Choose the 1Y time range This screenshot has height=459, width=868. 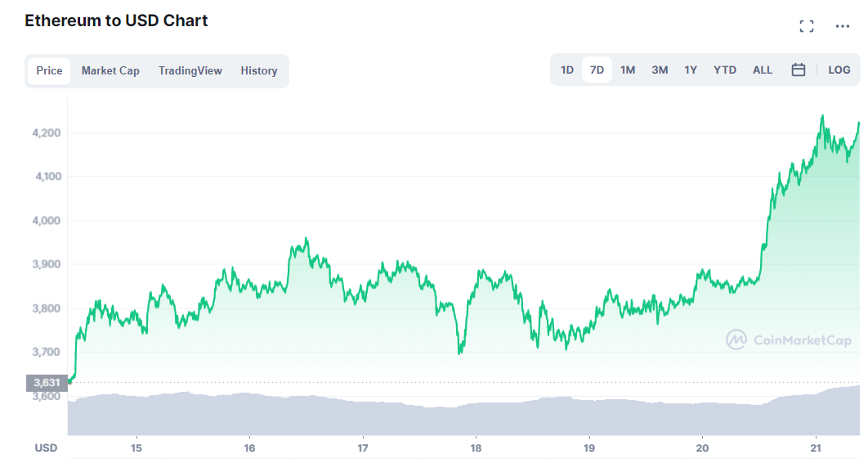691,70
